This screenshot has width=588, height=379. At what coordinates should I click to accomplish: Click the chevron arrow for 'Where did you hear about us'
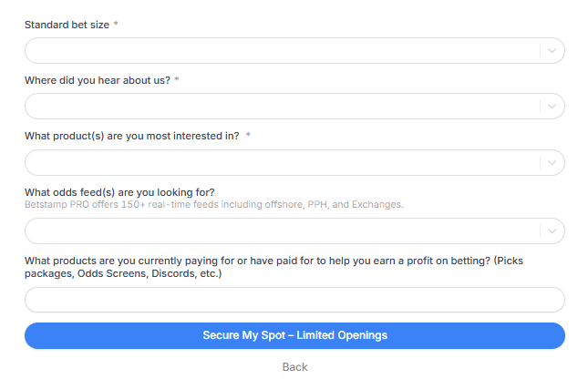(x=552, y=107)
